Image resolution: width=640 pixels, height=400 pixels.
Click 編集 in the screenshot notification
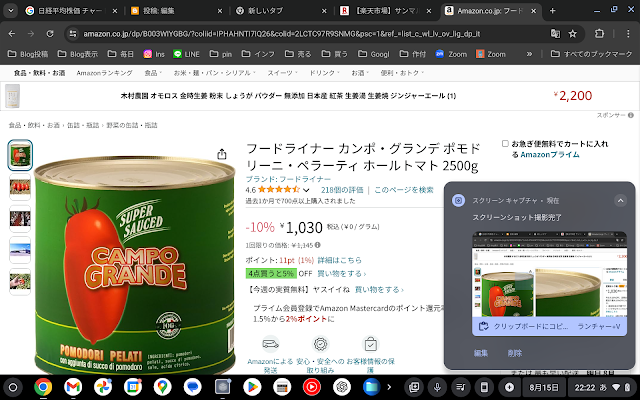pos(481,353)
